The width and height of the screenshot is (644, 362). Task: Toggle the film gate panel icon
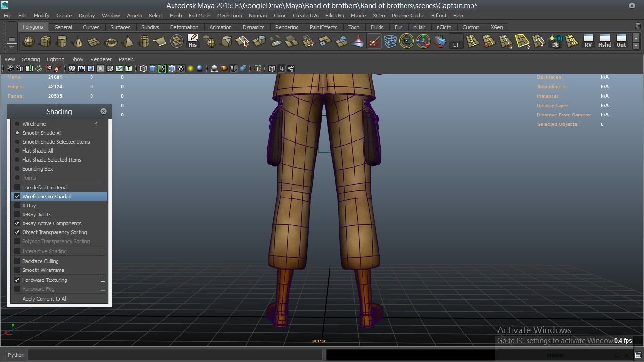tap(82, 69)
